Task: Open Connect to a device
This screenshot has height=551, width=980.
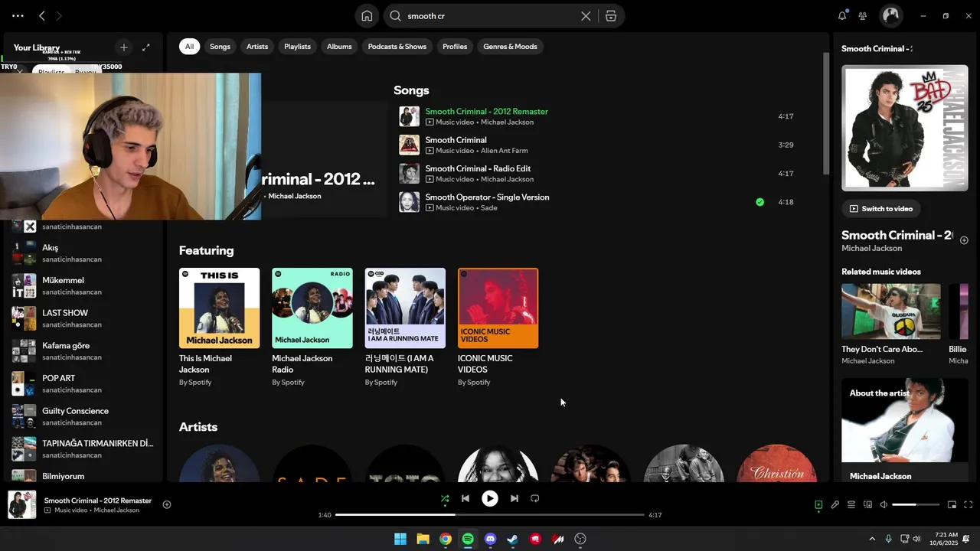Action: click(x=867, y=505)
